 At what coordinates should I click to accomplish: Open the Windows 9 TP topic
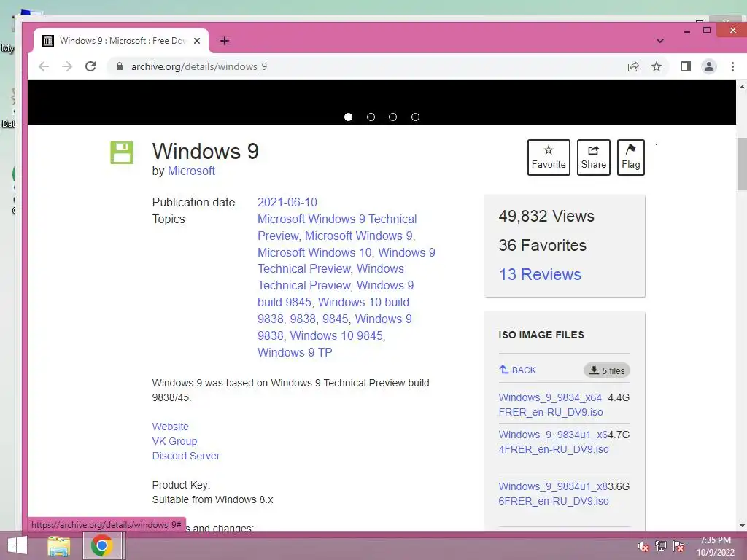(x=295, y=352)
